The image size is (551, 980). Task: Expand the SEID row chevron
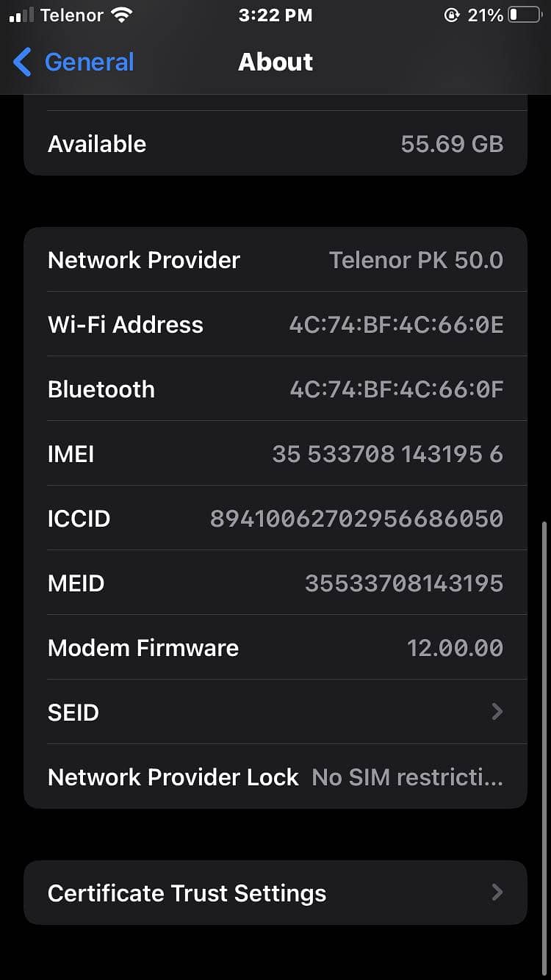pos(497,711)
